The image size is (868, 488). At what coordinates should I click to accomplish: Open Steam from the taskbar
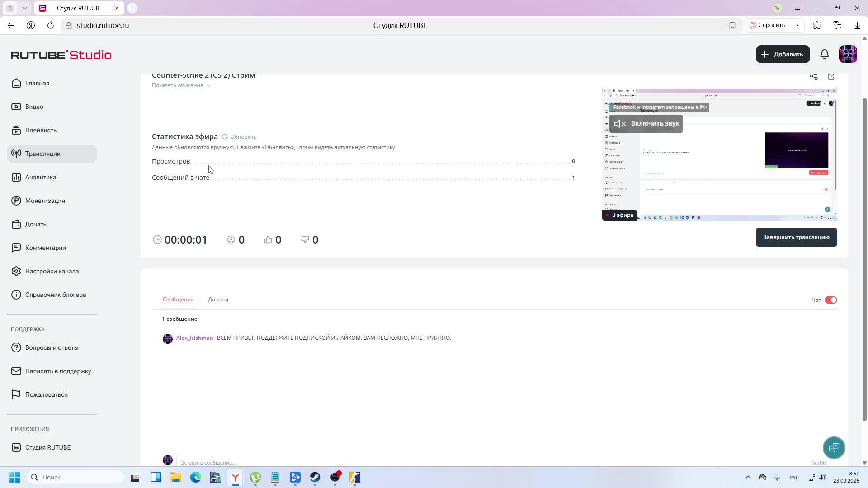tap(315, 477)
